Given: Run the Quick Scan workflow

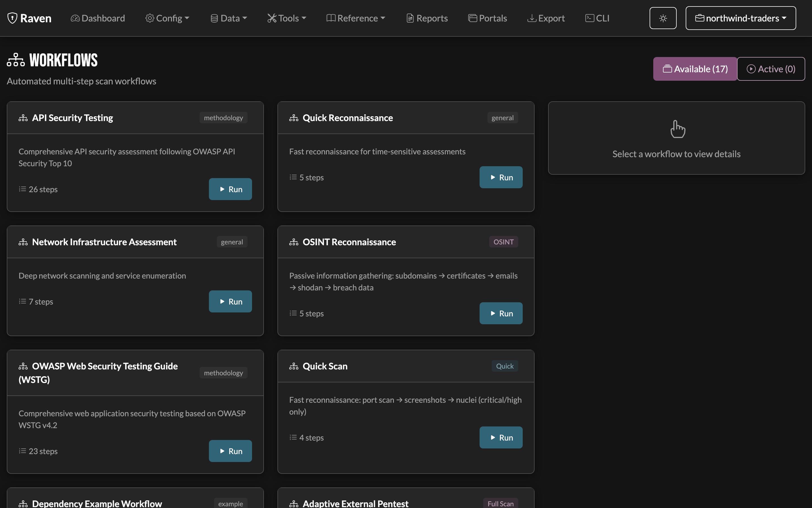Looking at the screenshot, I should 501,437.
